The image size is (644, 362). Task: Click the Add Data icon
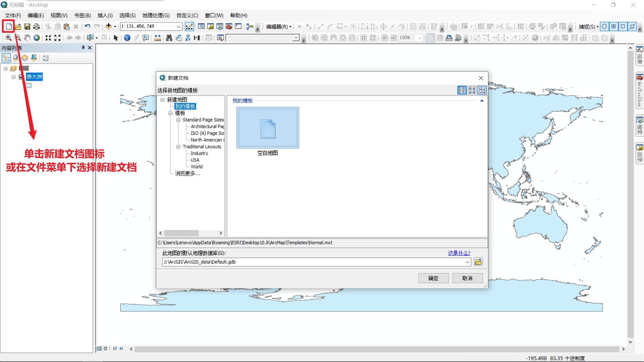tap(108, 26)
